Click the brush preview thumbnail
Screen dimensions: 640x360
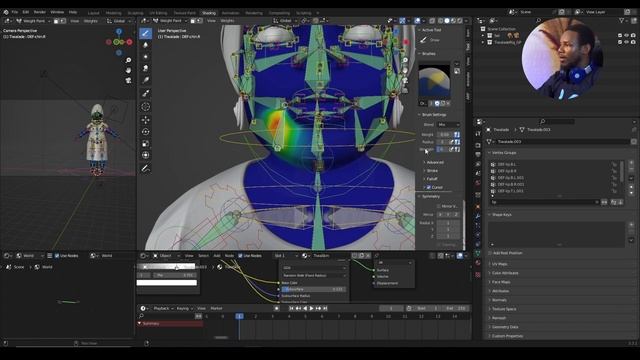coord(434,81)
